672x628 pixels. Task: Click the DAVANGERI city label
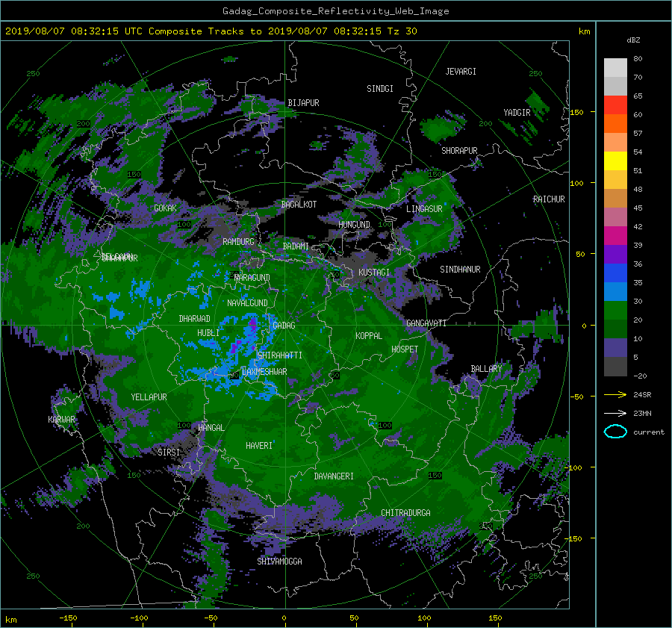[334, 476]
